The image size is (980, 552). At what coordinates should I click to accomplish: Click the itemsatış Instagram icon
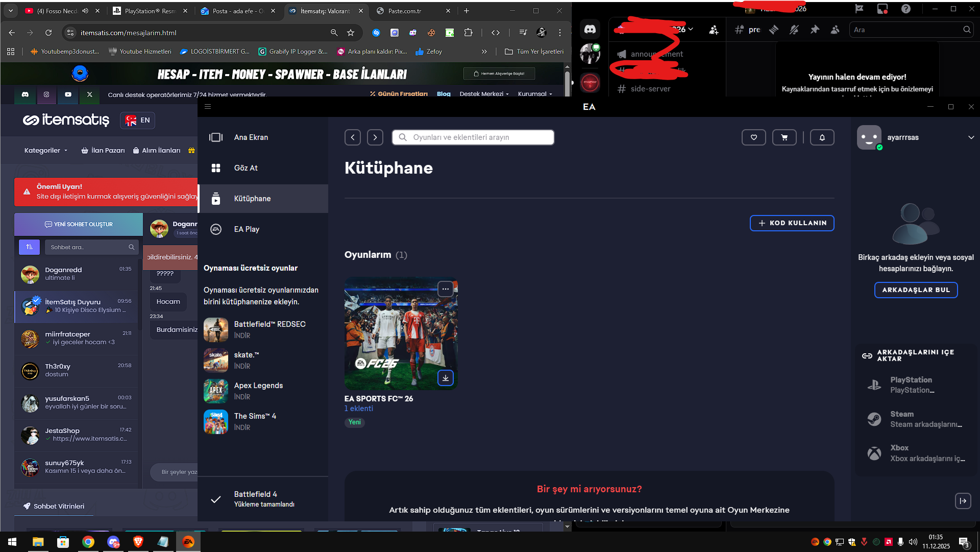(46, 94)
